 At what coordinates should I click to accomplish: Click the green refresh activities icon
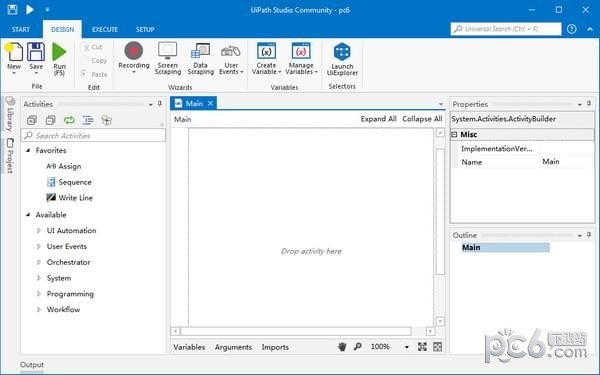(69, 120)
